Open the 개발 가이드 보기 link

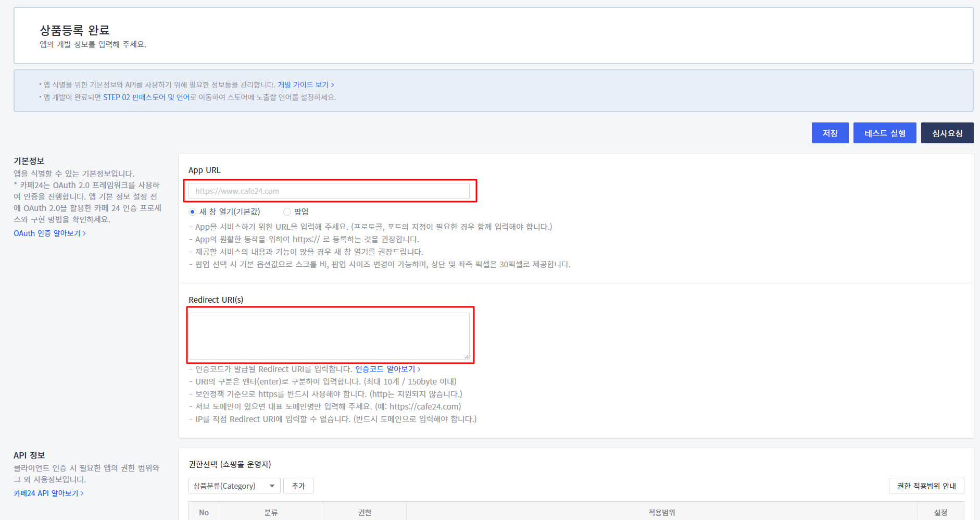(x=306, y=85)
